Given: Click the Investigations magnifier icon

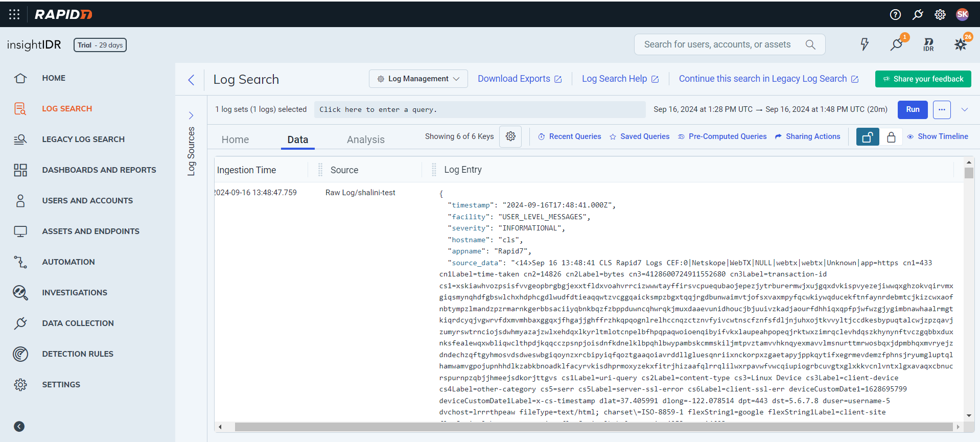Looking at the screenshot, I should [x=20, y=293].
